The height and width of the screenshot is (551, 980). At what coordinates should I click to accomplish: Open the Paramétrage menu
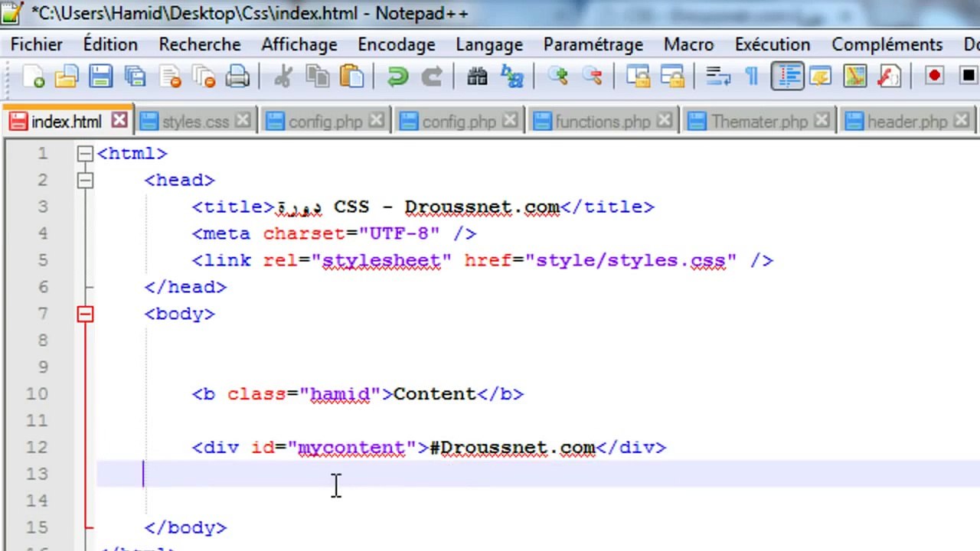click(593, 44)
